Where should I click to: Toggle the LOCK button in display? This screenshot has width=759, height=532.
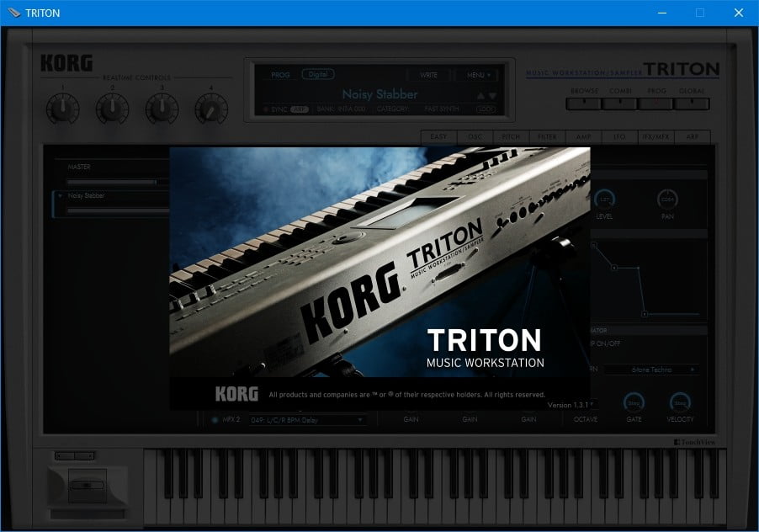tap(486, 109)
